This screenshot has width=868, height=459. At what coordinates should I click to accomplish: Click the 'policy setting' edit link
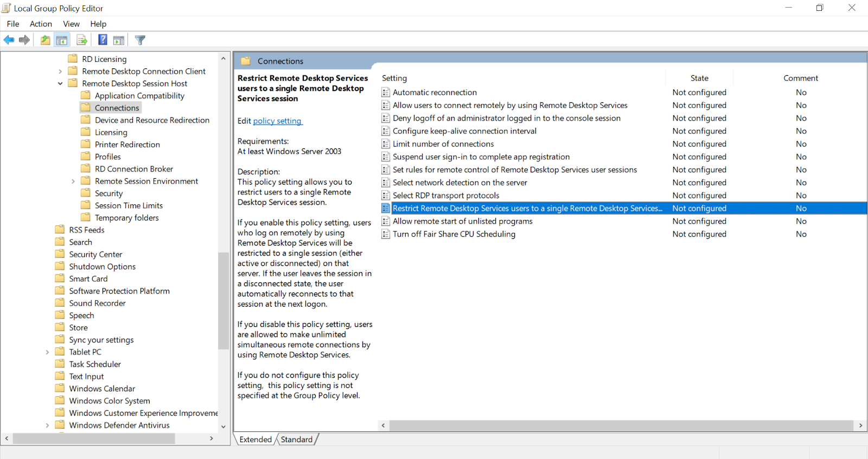(x=277, y=121)
